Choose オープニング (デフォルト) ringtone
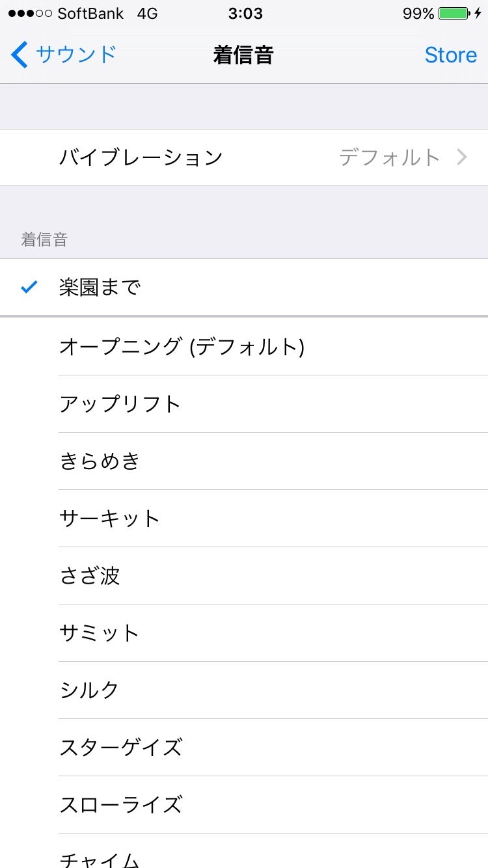 pyautogui.click(x=244, y=346)
